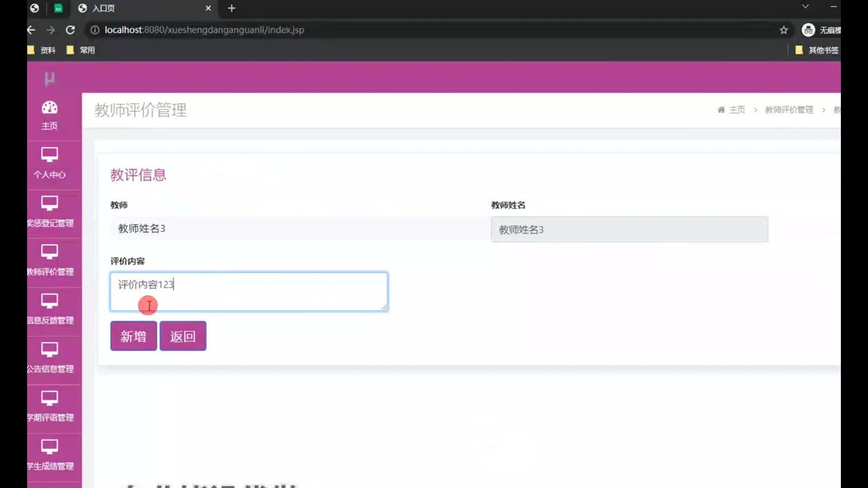Open the 资料 bookmarks folder
Image resolution: width=868 pixels, height=488 pixels.
tap(42, 50)
